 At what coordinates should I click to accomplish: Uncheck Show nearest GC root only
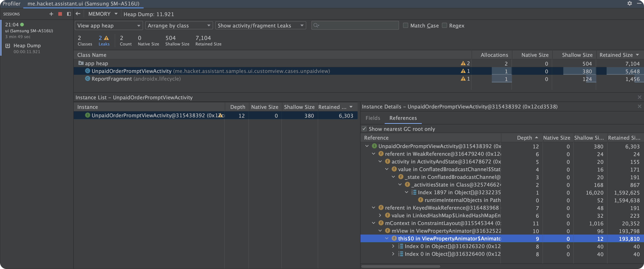(364, 129)
